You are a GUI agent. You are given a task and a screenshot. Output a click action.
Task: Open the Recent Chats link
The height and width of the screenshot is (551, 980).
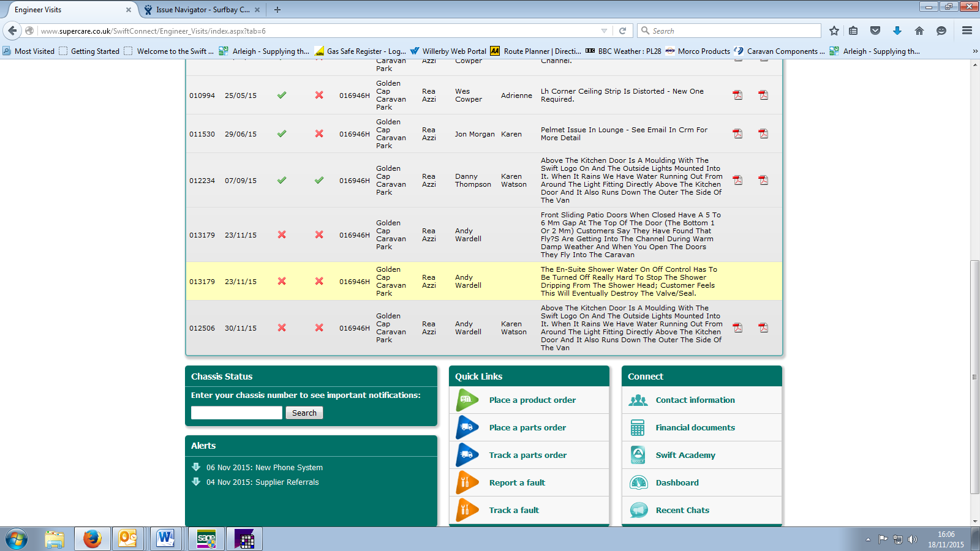682,510
